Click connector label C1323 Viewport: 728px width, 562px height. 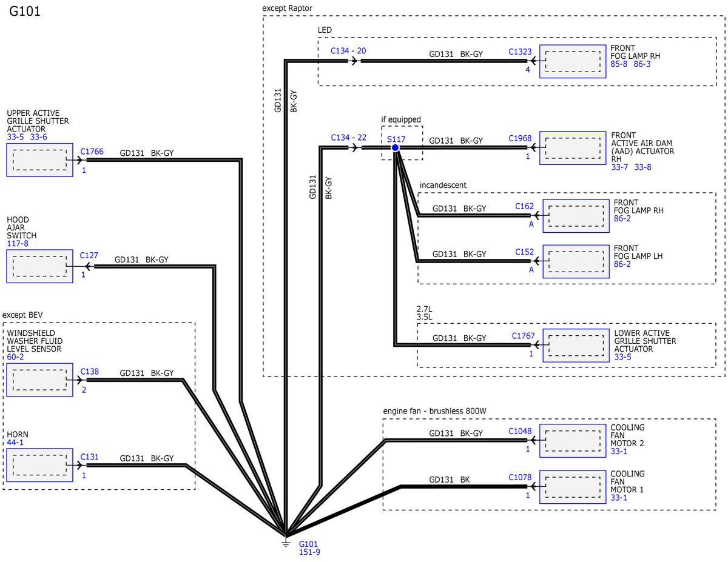(x=520, y=53)
